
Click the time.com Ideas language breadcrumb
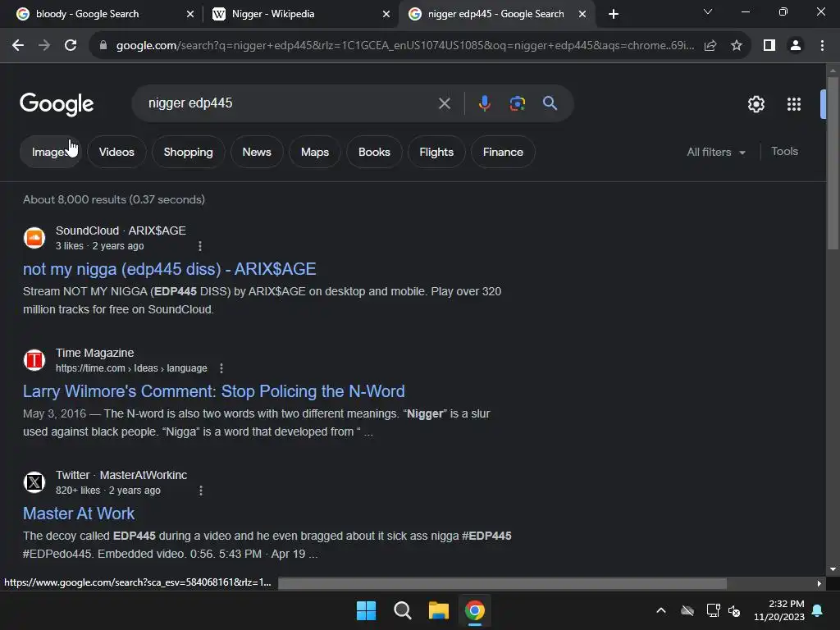[131, 368]
